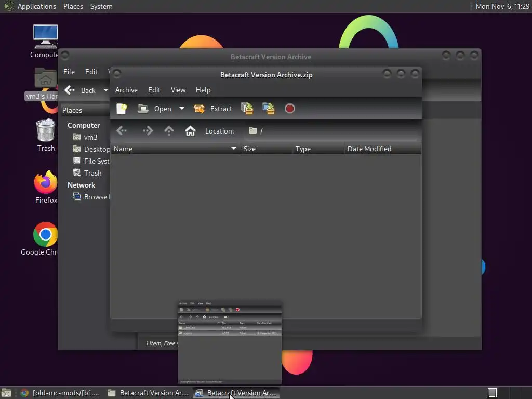The image size is (532, 399).
Task: Open the Help menu
Action: (x=203, y=90)
